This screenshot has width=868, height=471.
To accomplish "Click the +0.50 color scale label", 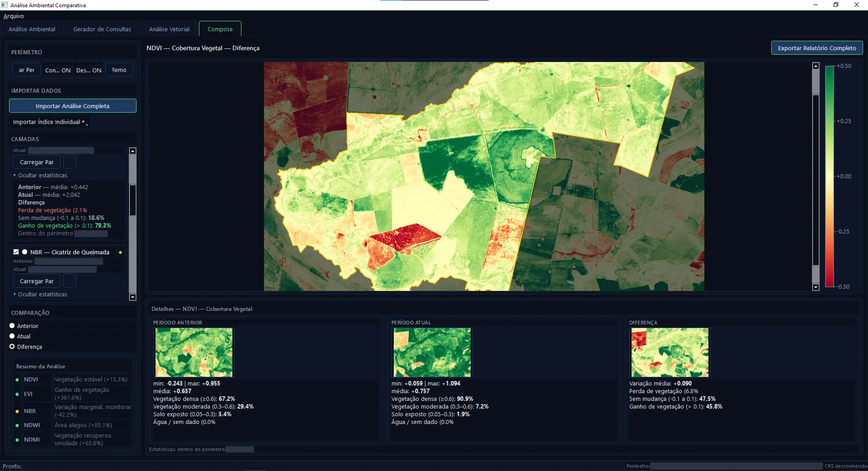I will pyautogui.click(x=844, y=66).
